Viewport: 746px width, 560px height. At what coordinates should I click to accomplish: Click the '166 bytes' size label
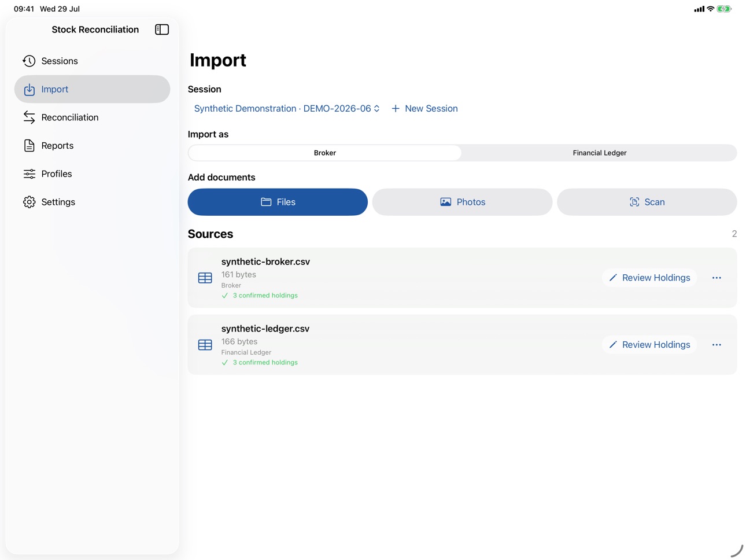239,342
